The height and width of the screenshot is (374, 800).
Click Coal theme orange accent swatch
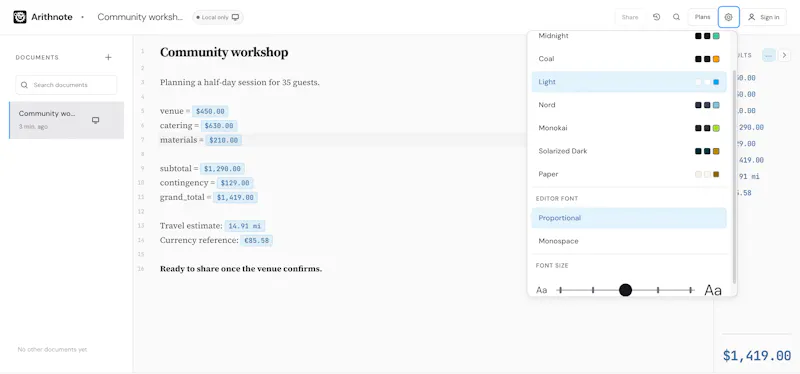[x=716, y=59]
